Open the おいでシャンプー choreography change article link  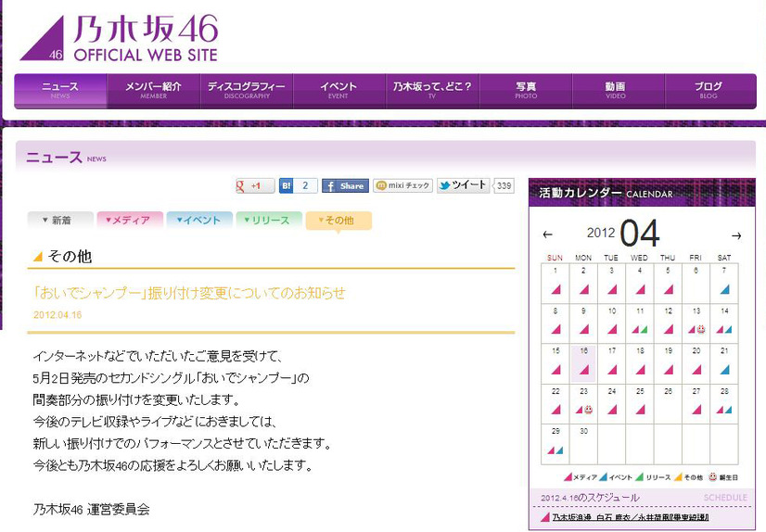[x=189, y=293]
